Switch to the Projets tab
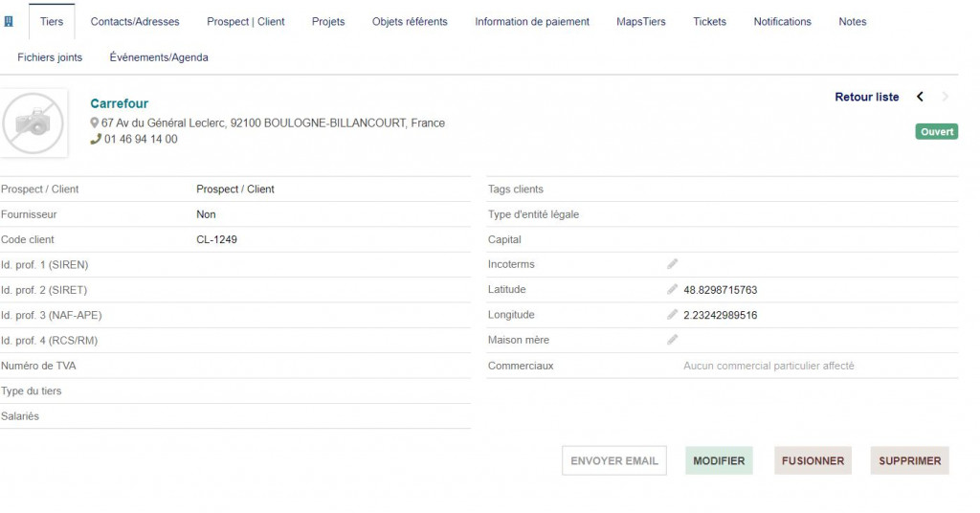This screenshot has height=513, width=980. point(328,21)
